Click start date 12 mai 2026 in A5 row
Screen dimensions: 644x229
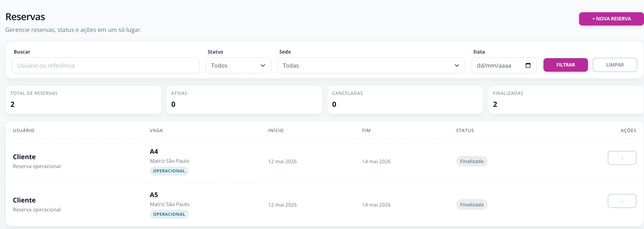coord(282,205)
